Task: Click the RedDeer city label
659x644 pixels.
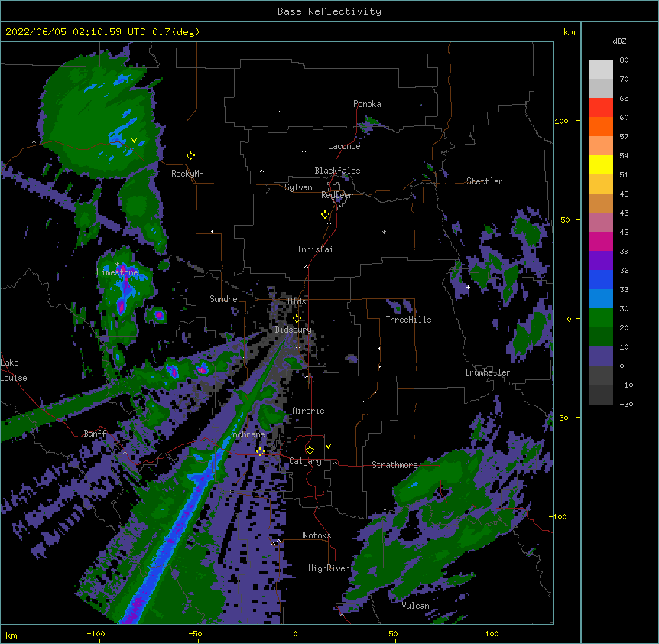Action: point(336,195)
